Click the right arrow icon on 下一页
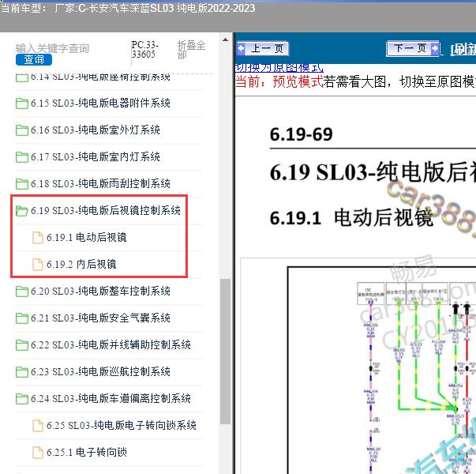 pyautogui.click(x=435, y=48)
